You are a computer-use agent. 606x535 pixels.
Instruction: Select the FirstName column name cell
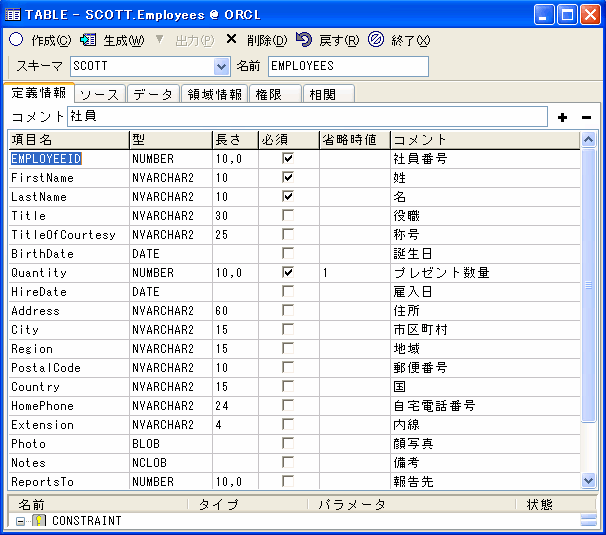(x=68, y=178)
